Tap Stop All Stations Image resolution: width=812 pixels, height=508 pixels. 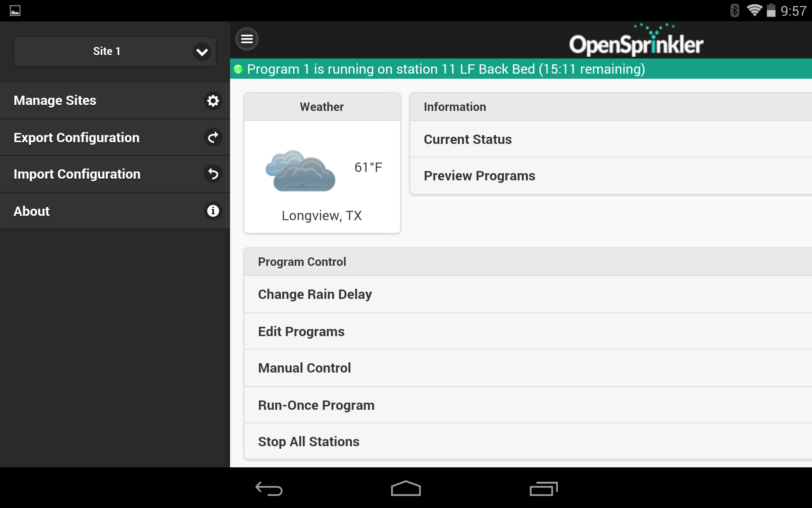pyautogui.click(x=308, y=441)
